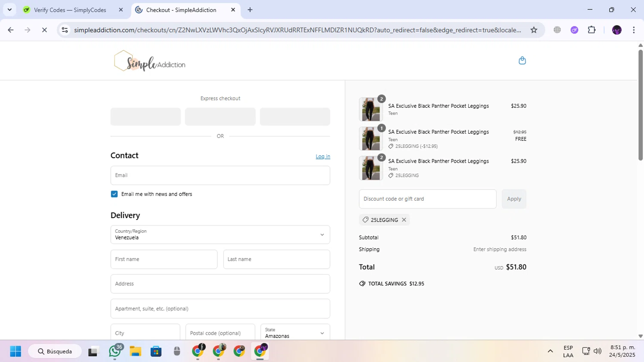Open Microsoft Store from the taskbar
This screenshot has height=362, width=644.
coord(156,351)
